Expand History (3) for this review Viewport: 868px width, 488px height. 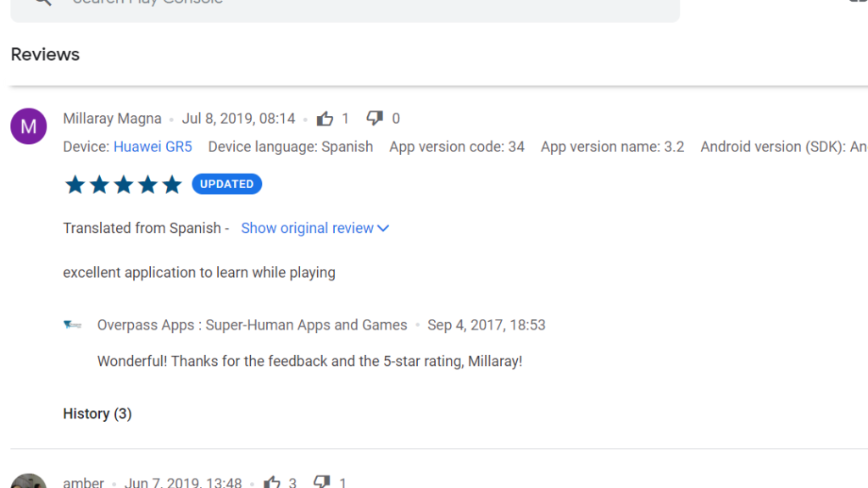click(x=97, y=413)
